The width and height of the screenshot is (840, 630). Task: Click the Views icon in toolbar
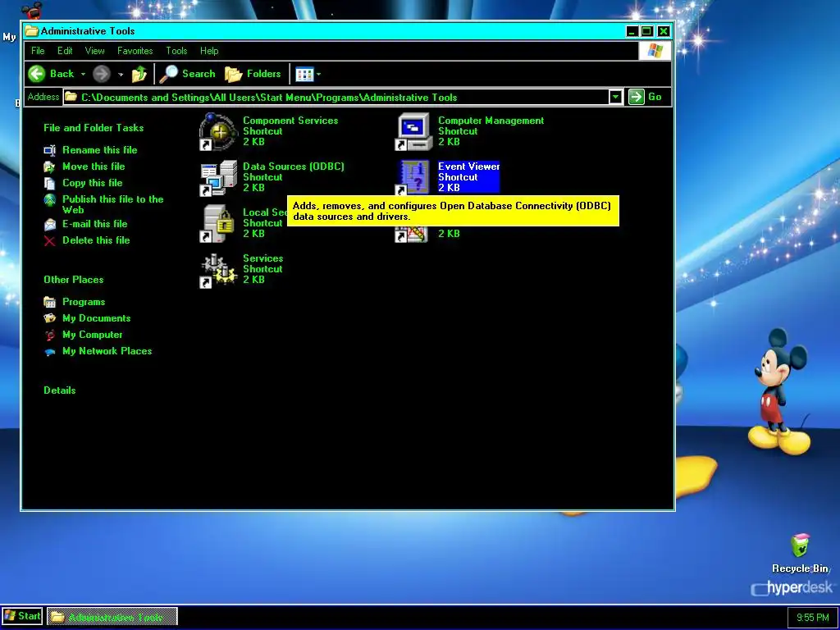[x=304, y=75]
